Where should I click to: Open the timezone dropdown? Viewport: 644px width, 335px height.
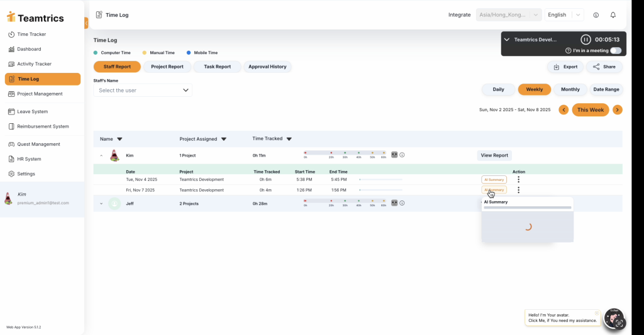click(508, 15)
